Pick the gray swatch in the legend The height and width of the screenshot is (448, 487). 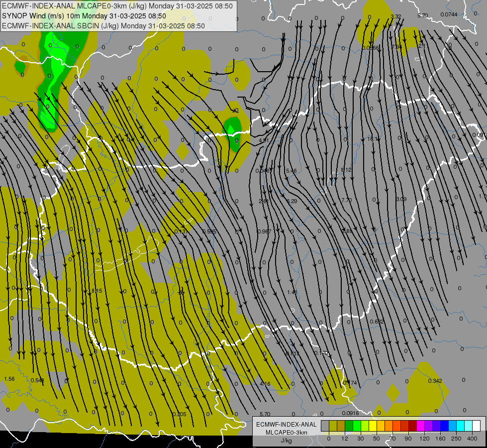tap(325, 426)
